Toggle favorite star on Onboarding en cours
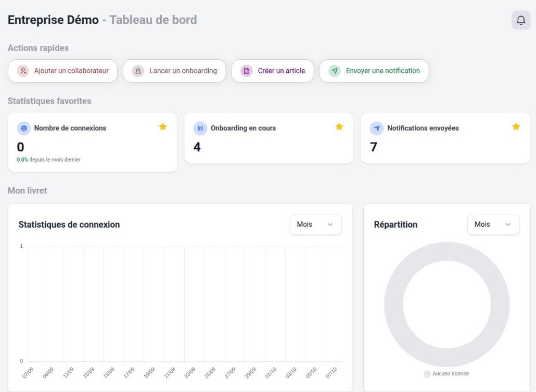The image size is (536, 392). pos(339,127)
